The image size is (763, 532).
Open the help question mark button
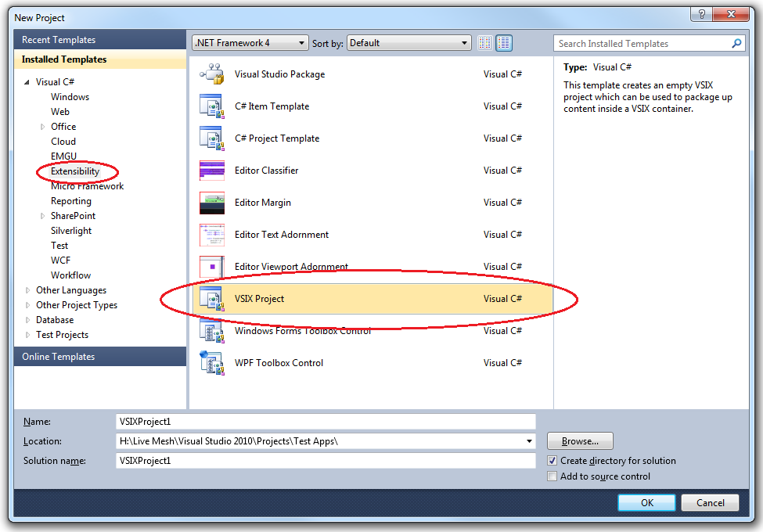pyautogui.click(x=701, y=14)
